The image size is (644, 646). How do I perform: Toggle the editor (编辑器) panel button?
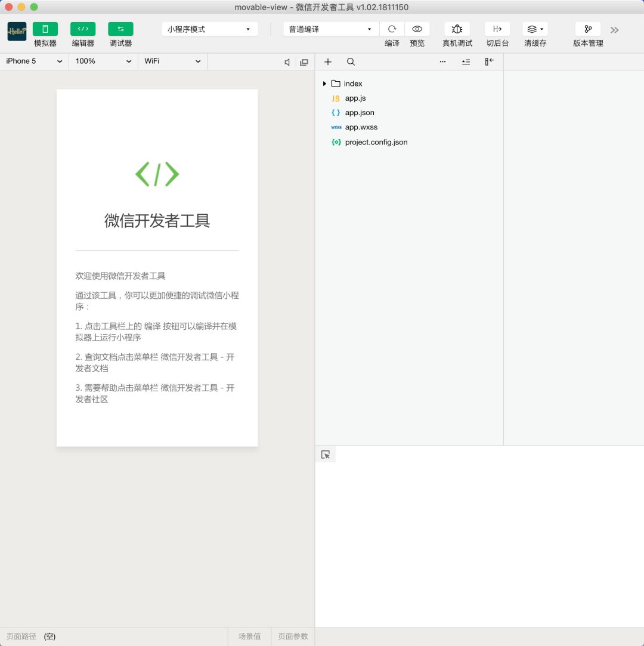(83, 29)
